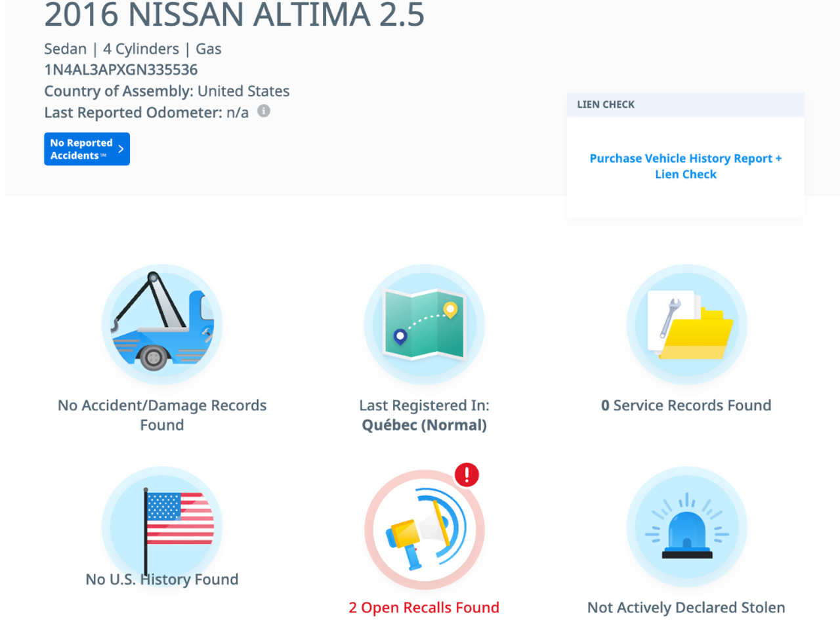Click the blue police siren icon
840x630 pixels.
686,526
